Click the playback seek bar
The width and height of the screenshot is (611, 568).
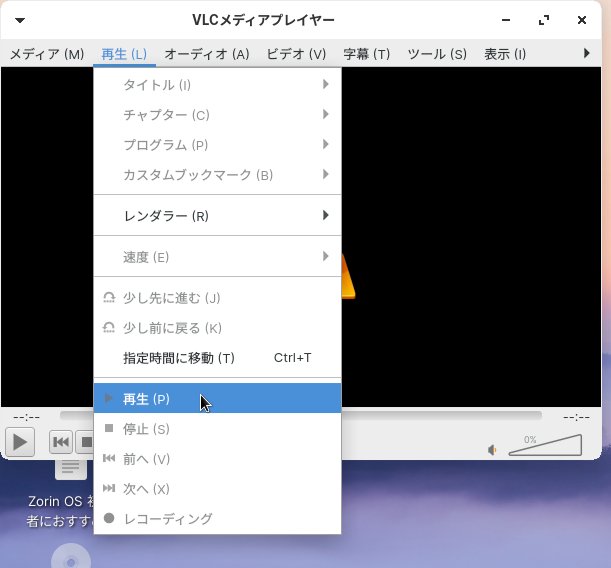click(441, 415)
